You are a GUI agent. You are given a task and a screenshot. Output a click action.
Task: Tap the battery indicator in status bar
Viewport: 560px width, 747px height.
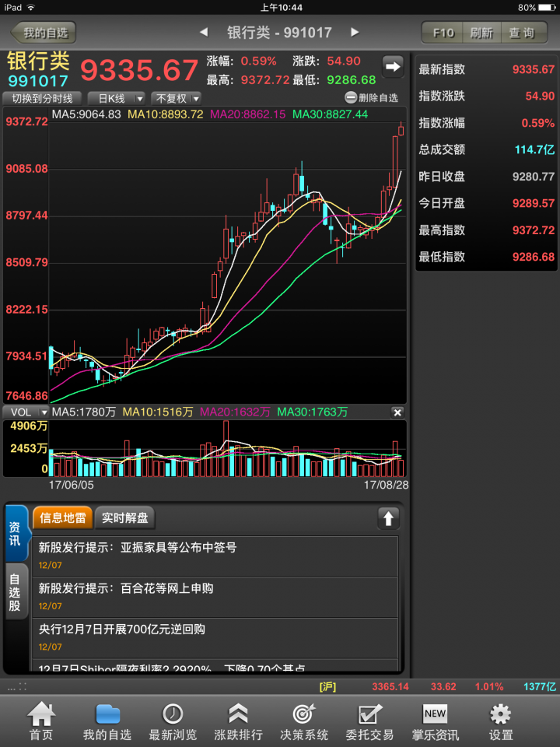[547, 7]
